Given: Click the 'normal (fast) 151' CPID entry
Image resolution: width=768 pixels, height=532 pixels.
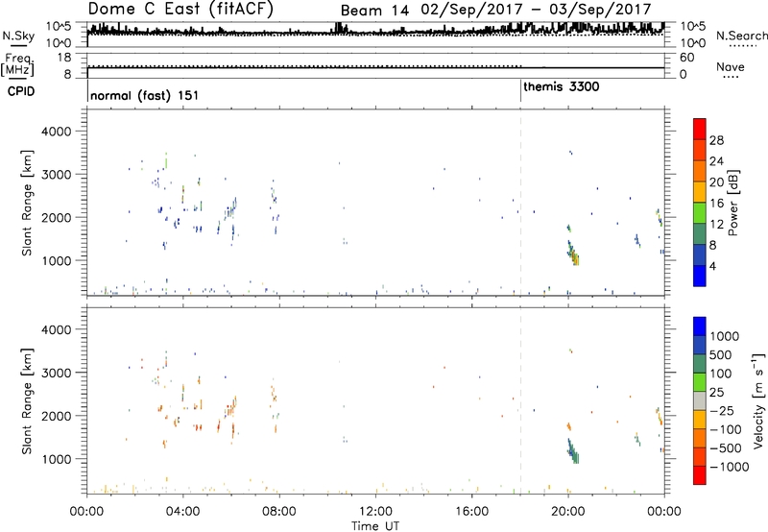Looking at the screenshot, I should point(145,95).
